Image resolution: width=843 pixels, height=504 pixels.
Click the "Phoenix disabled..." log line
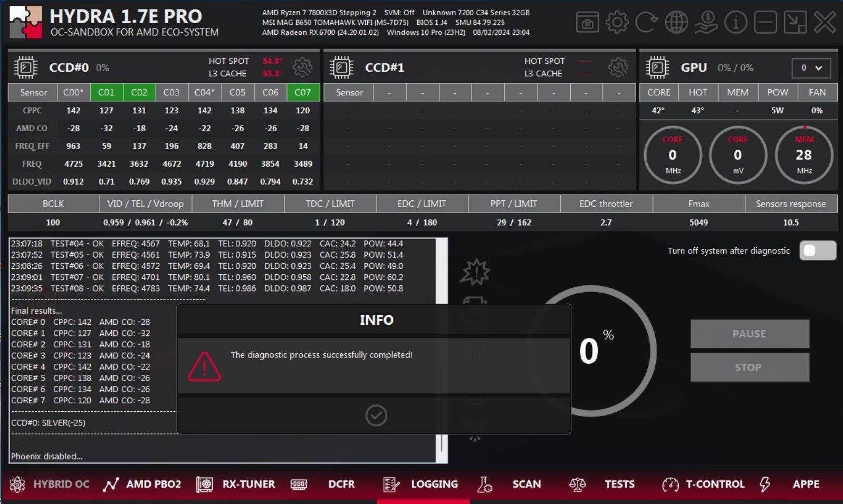point(46,456)
